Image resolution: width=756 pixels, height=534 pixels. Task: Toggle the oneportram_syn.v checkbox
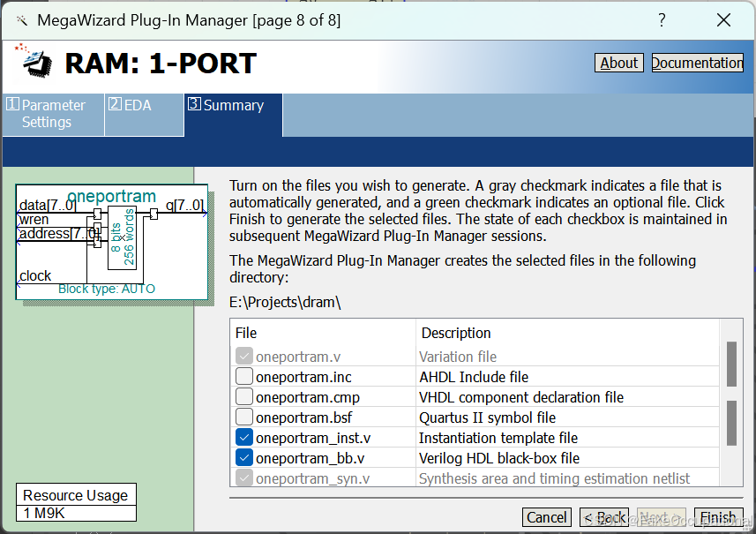pos(244,478)
